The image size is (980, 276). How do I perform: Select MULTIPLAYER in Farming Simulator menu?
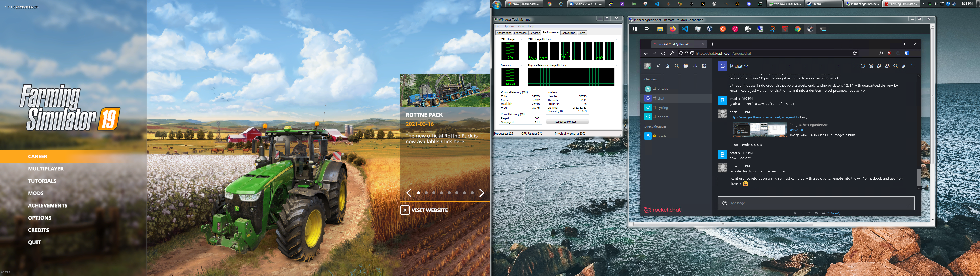46,169
